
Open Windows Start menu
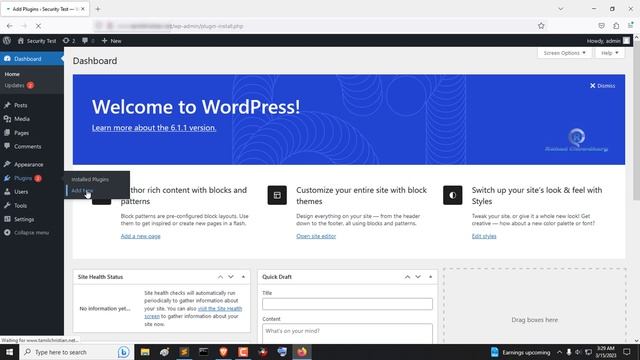(9, 352)
